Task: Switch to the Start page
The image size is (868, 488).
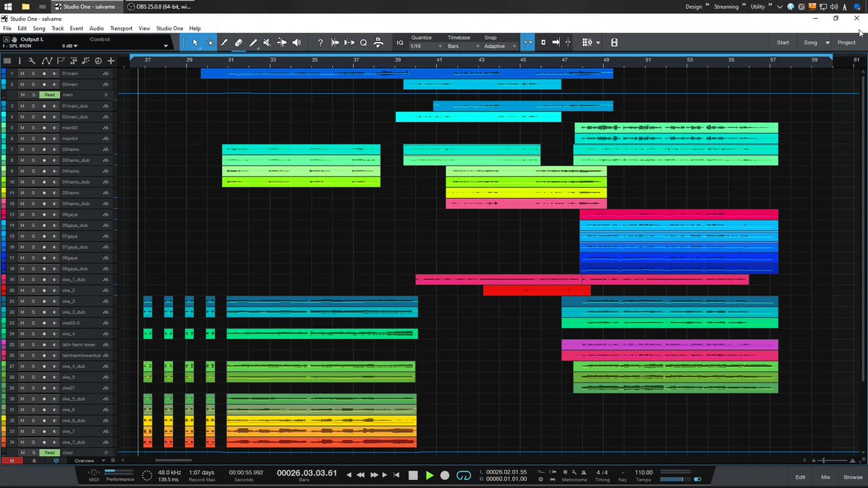Action: tap(783, 43)
